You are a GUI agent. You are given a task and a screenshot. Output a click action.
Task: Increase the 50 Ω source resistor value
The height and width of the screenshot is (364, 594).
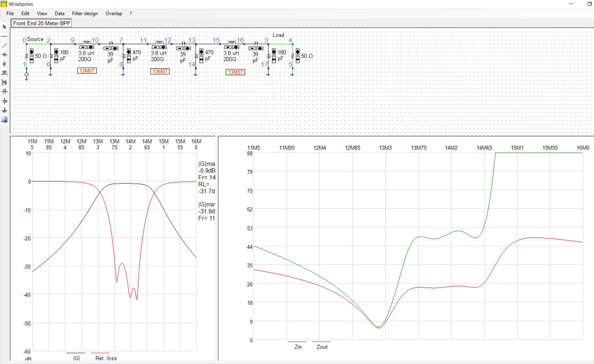coord(32,52)
